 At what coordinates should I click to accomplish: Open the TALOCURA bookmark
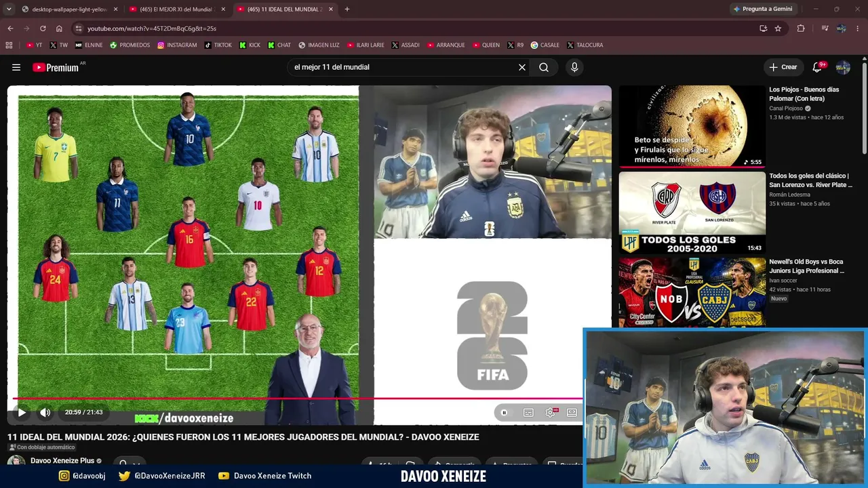[x=585, y=45]
